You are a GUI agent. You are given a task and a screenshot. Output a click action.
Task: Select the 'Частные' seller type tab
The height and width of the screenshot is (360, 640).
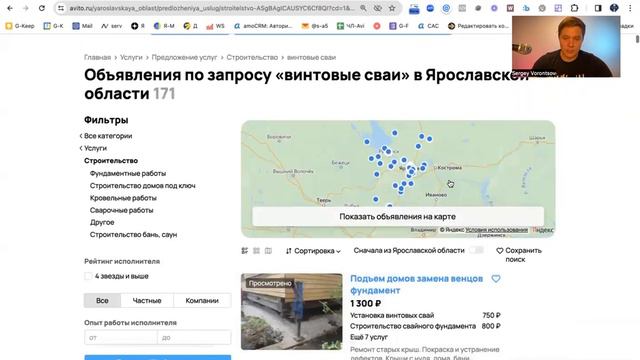(147, 300)
